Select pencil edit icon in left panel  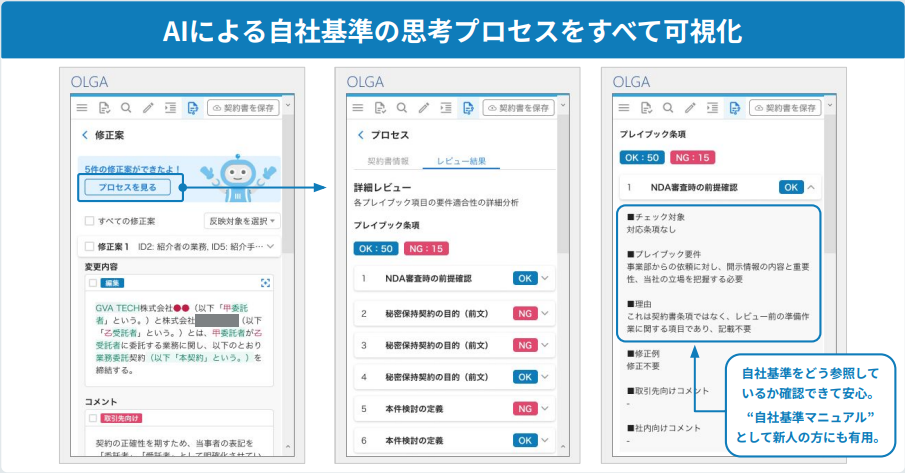[x=148, y=108]
